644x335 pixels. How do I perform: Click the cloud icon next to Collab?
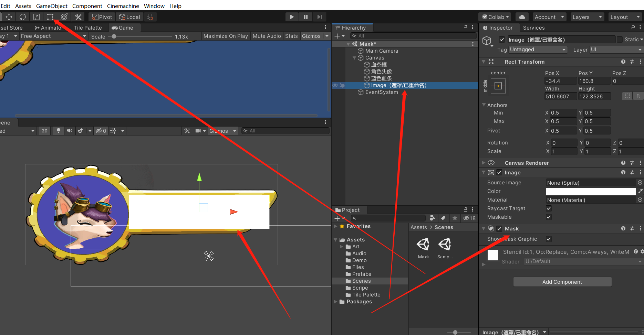pyautogui.click(x=521, y=17)
